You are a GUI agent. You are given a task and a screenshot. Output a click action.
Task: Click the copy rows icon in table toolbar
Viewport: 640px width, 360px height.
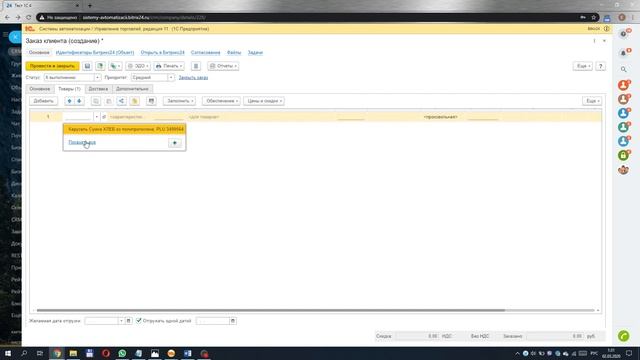96,101
